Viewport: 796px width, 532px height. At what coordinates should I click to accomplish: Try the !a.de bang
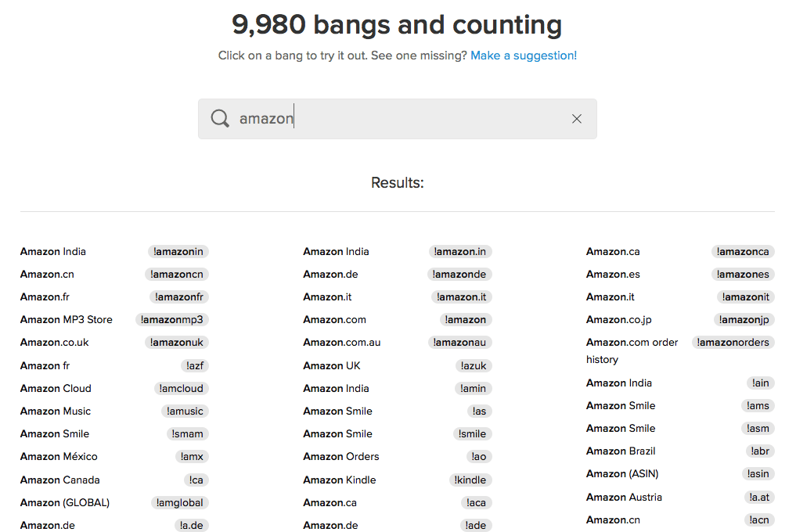click(x=192, y=526)
